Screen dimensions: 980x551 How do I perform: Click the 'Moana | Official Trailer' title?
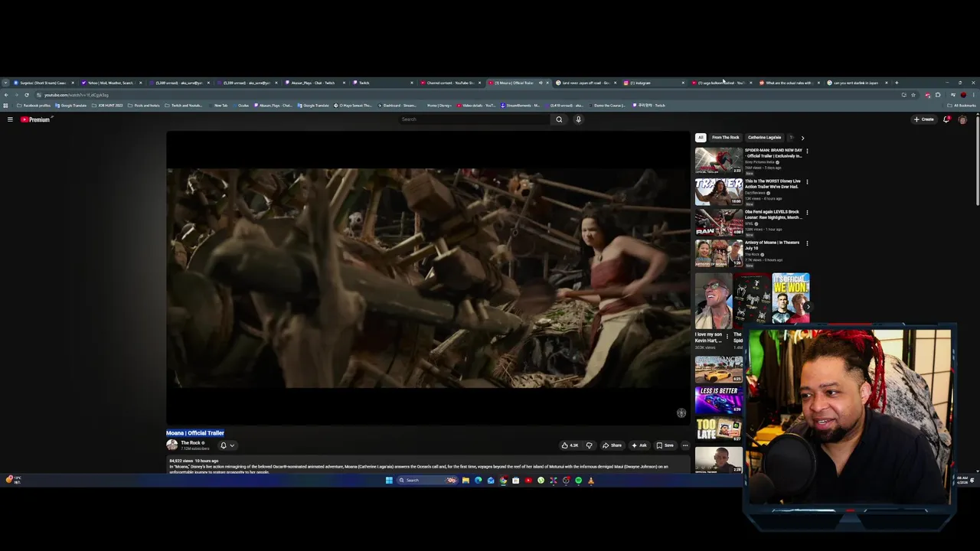point(195,433)
